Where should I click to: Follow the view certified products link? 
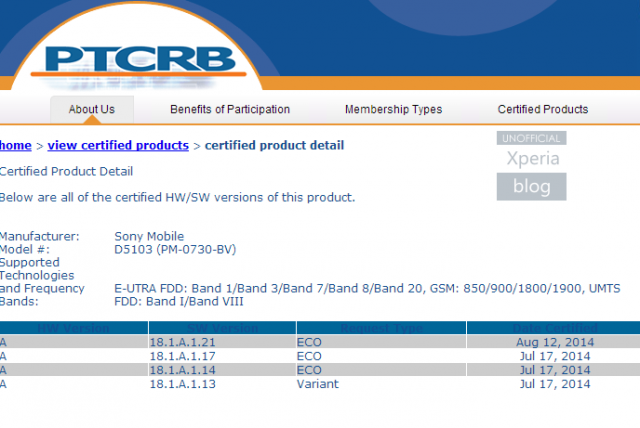[118, 145]
